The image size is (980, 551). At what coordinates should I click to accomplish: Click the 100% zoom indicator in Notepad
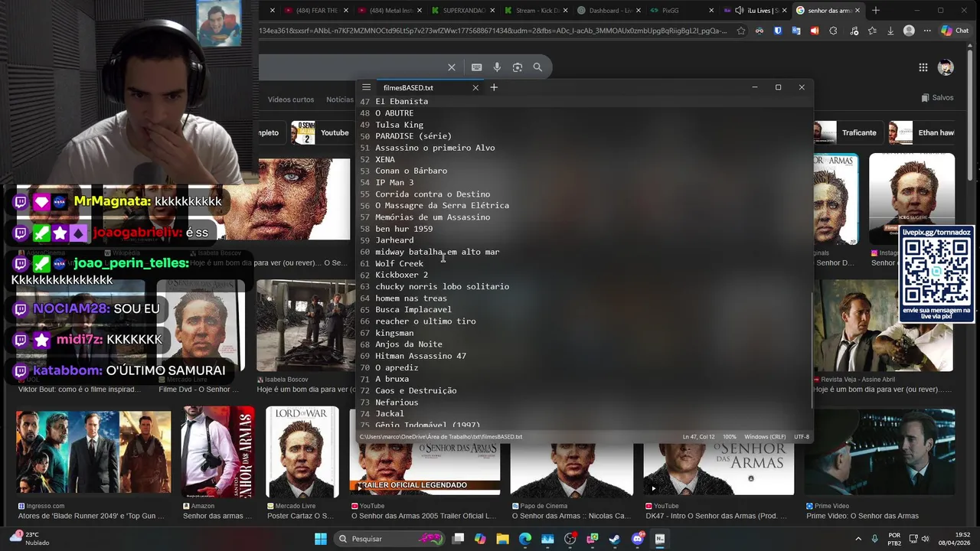[x=730, y=437]
